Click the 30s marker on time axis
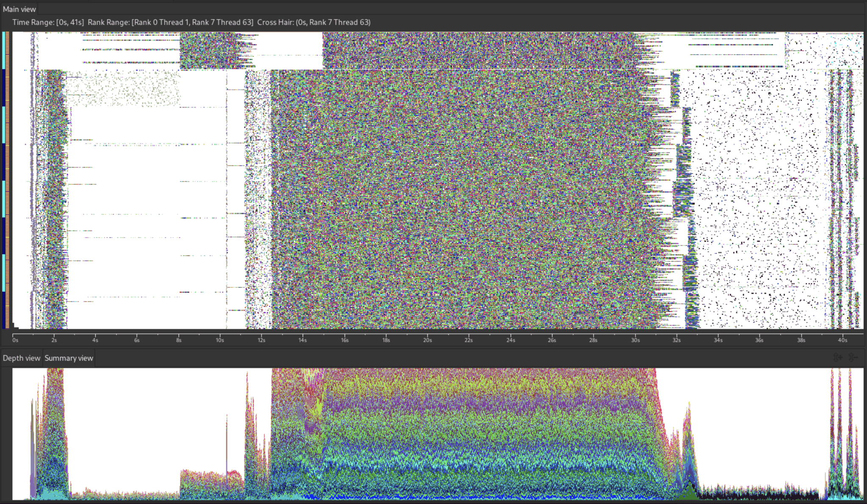 tap(635, 340)
